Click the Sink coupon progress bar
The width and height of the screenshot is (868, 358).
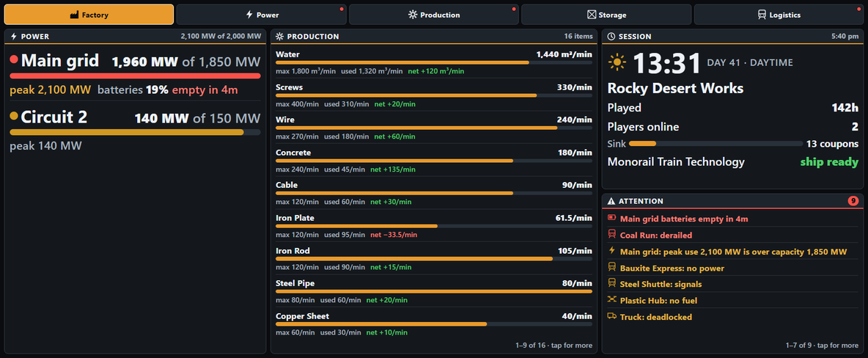(716, 144)
